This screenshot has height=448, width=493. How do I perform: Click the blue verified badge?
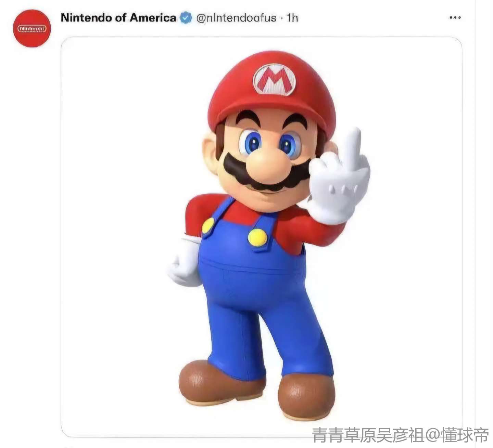[x=186, y=18]
